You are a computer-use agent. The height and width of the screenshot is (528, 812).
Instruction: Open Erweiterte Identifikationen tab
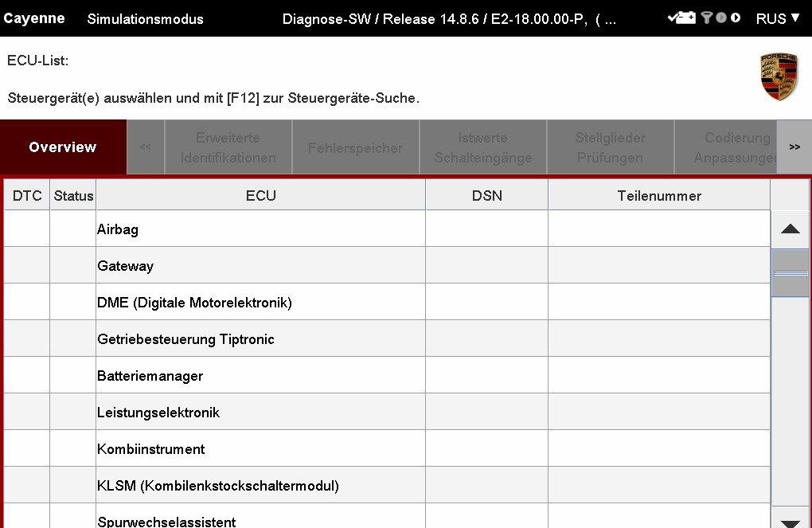tap(228, 148)
